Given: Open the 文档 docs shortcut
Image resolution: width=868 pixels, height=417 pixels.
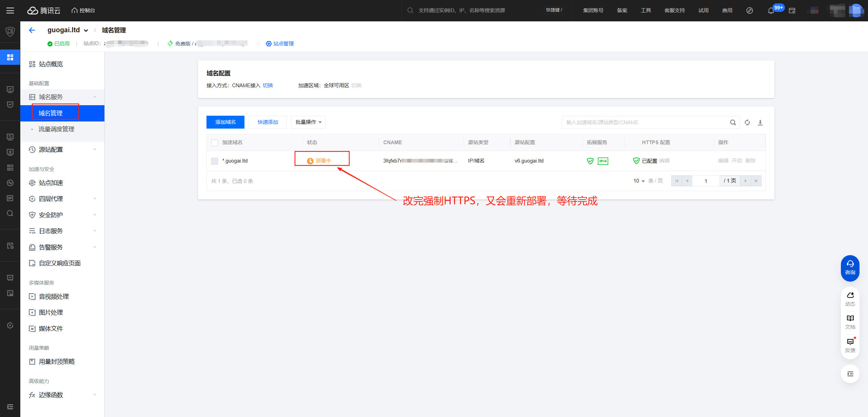Looking at the screenshot, I should [x=850, y=322].
